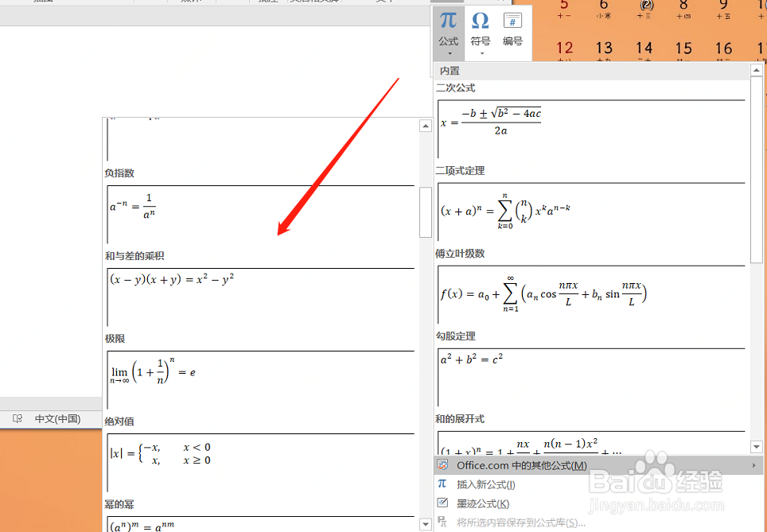
Task: Click scroll-up arrow of left equation list
Action: (426, 126)
